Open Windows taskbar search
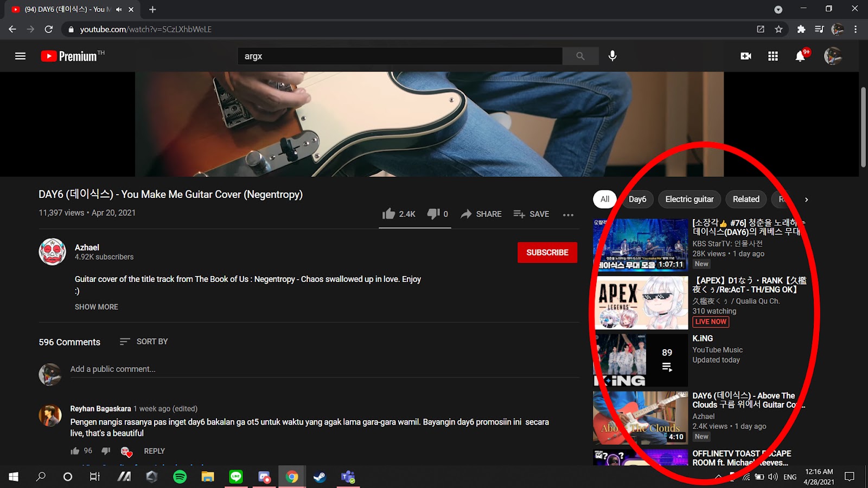The image size is (868, 488). [x=41, y=477]
